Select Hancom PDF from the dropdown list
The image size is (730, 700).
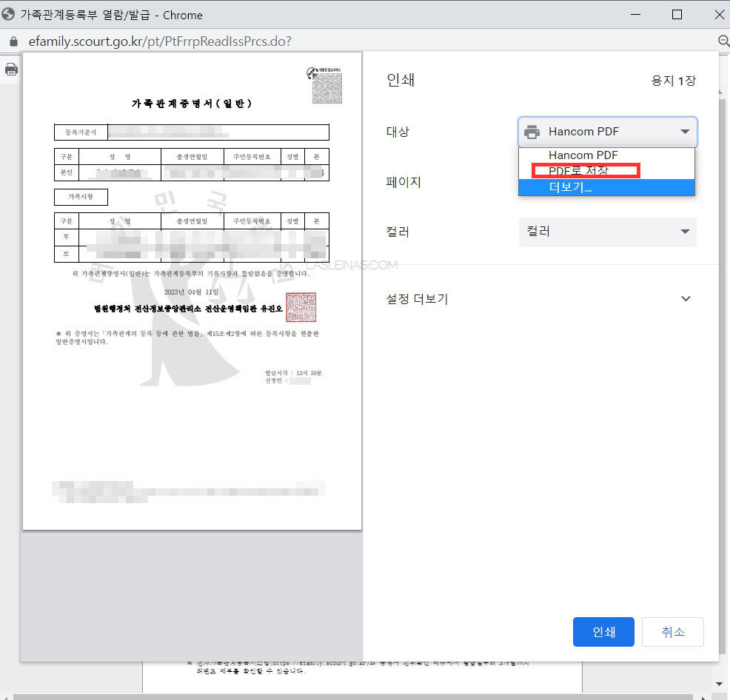[606, 155]
